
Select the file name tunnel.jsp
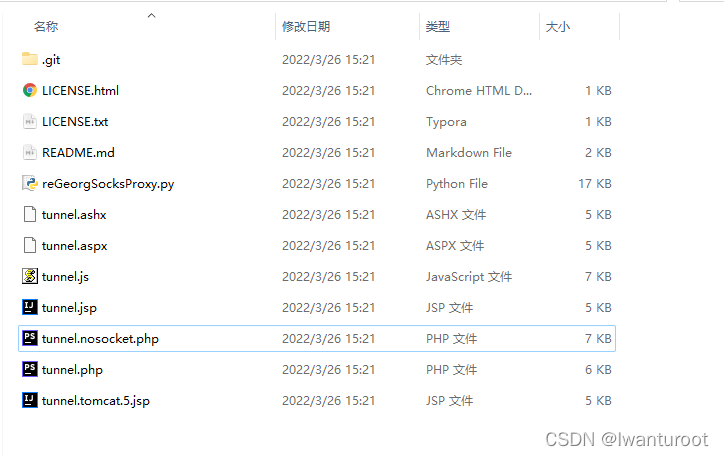click(x=69, y=308)
